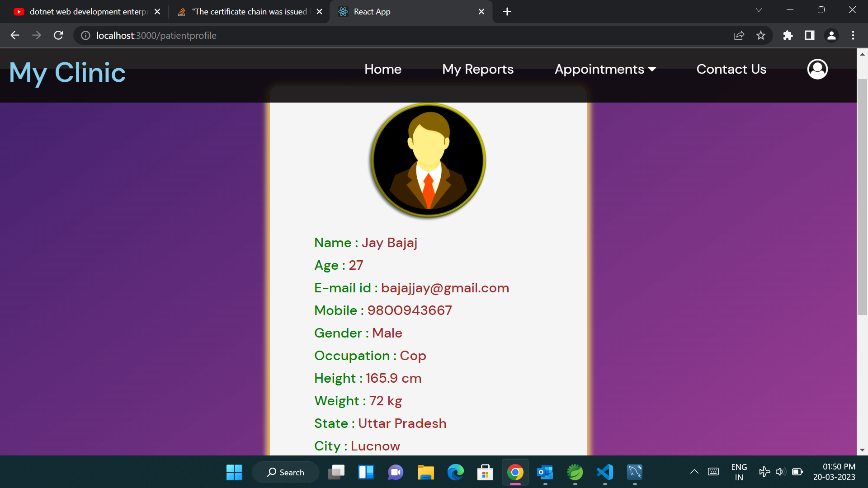Expand the Appointments dropdown menu

pyautogui.click(x=605, y=69)
